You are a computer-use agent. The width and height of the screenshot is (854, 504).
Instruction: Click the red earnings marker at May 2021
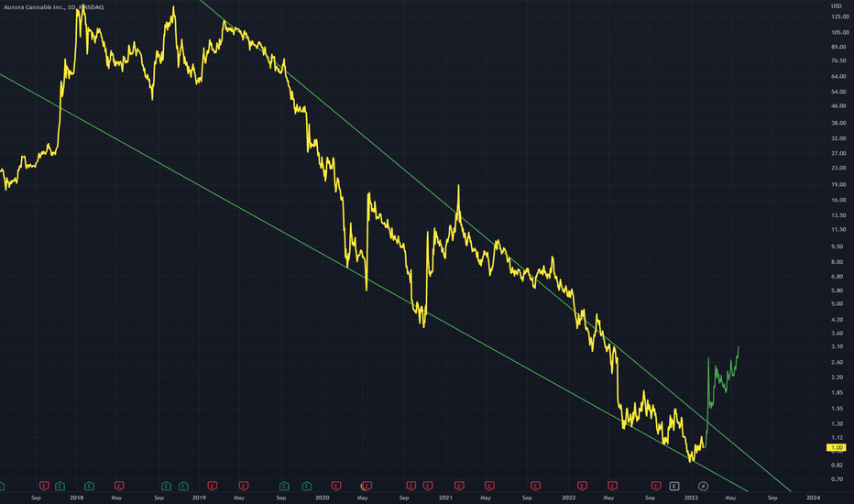(x=489, y=486)
